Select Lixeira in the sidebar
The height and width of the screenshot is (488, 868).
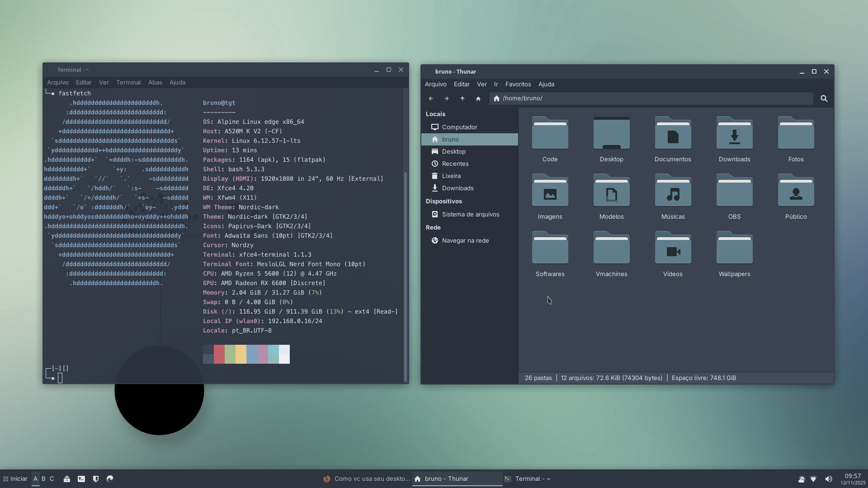[451, 176]
